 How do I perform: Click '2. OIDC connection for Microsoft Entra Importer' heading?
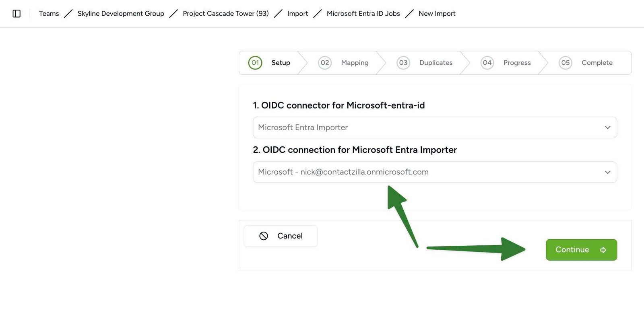coord(355,150)
